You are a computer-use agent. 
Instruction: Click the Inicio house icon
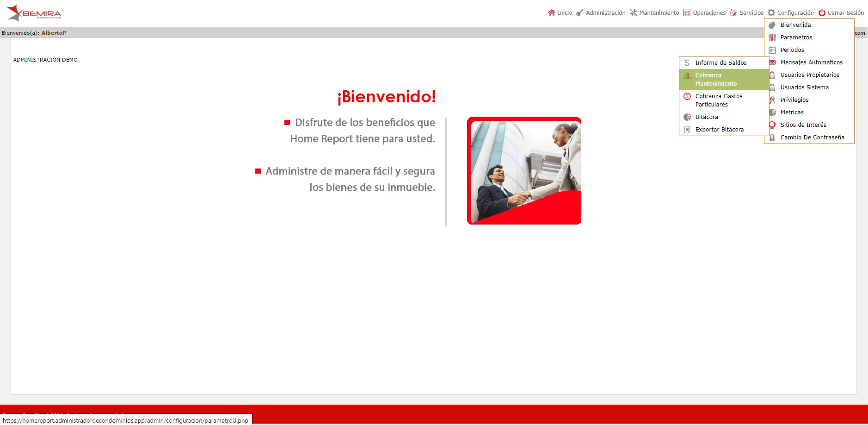coord(551,12)
